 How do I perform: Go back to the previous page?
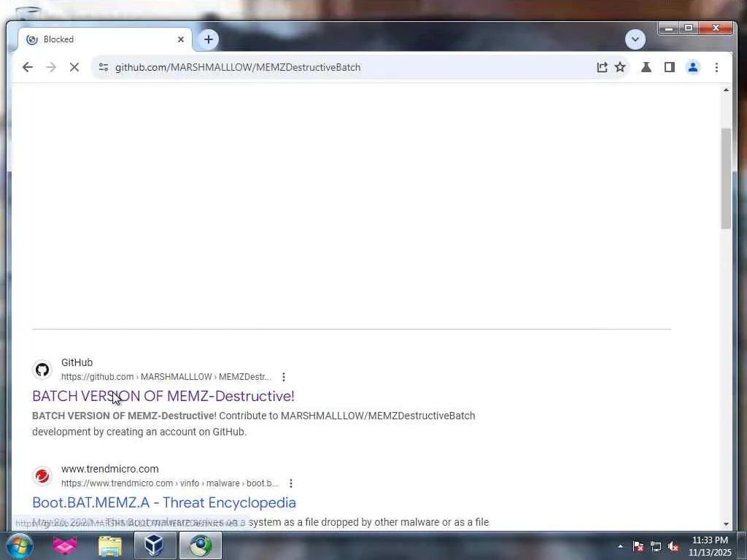pyautogui.click(x=28, y=67)
